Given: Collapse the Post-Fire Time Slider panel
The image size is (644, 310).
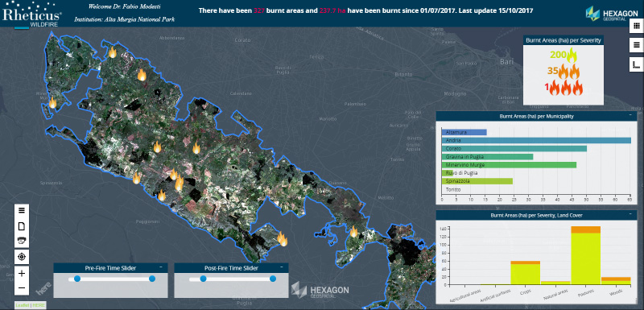Looking at the screenshot, I should (281, 267).
